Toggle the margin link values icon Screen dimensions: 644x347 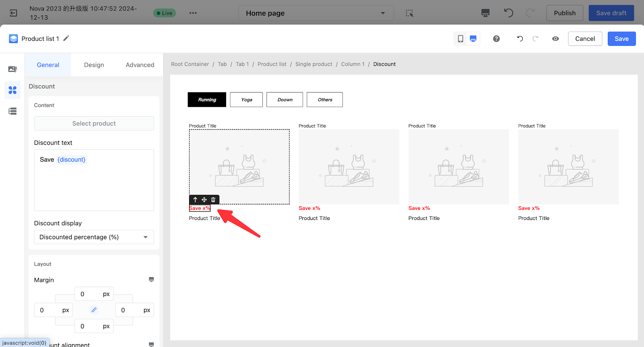94,310
